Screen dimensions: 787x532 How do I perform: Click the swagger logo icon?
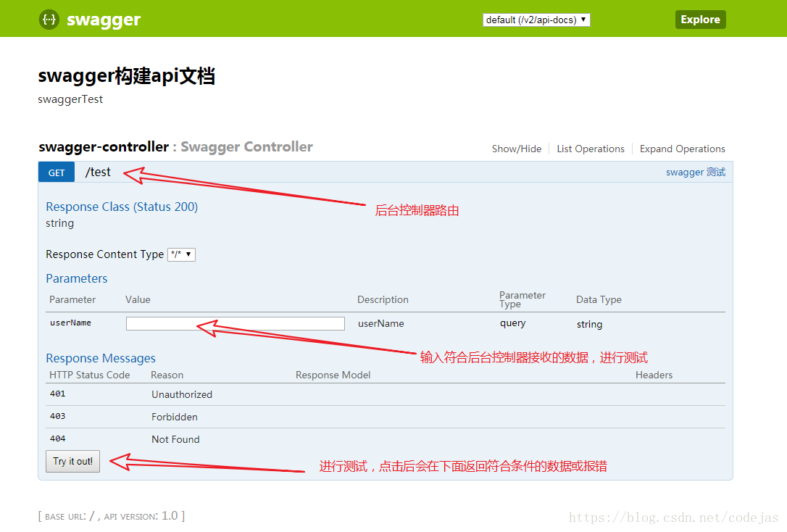[x=49, y=20]
